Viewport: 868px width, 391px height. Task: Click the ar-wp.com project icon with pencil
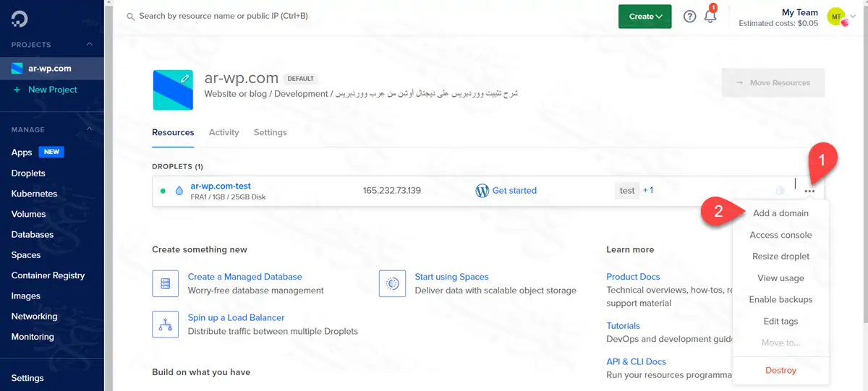(173, 90)
